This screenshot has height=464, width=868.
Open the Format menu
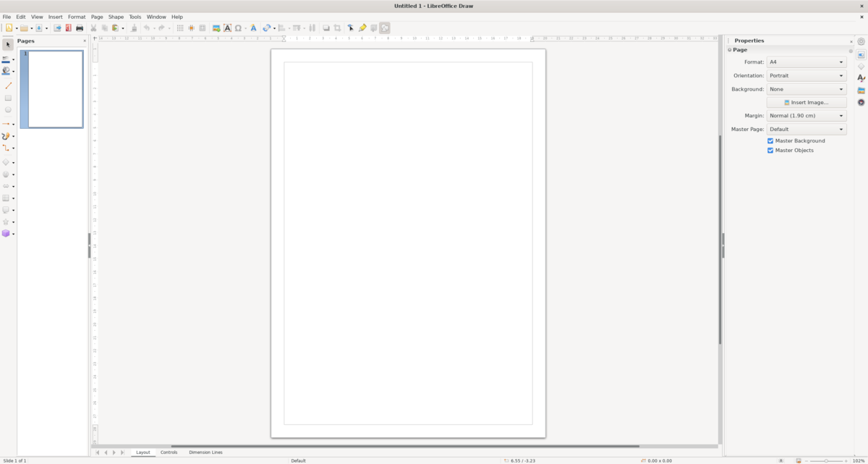pos(77,17)
